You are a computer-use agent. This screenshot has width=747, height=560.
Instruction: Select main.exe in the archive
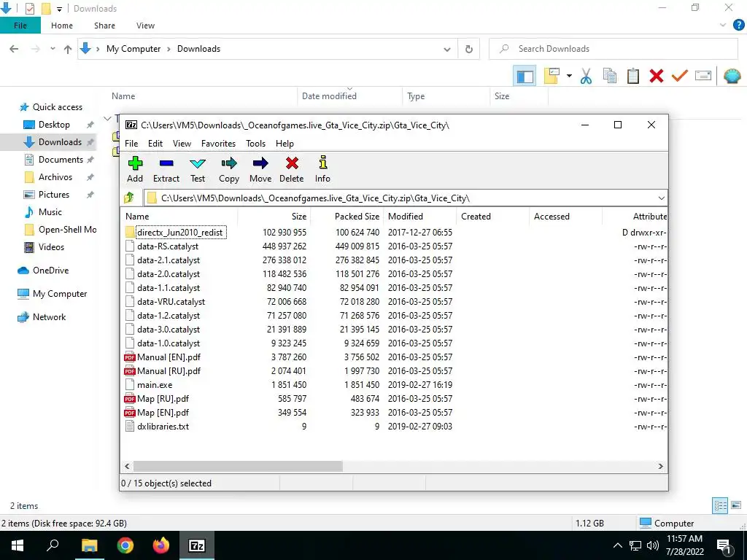click(155, 385)
